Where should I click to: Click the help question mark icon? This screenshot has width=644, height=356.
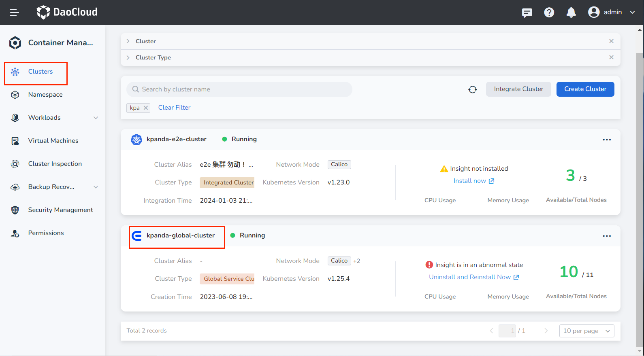click(549, 13)
